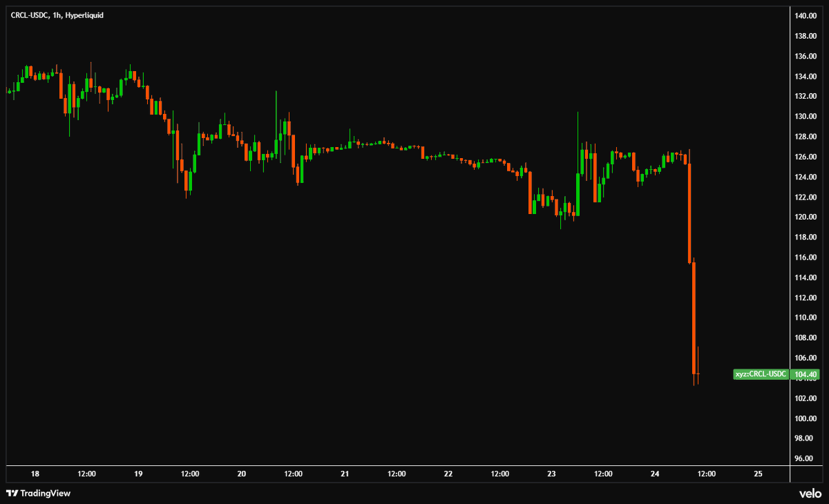Screen dimensions: 829x504
Task: Click the 12:00 label between dates 21 and 22
Action: (397, 474)
